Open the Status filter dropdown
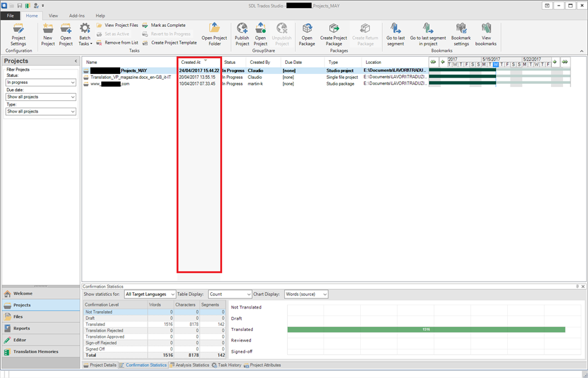Viewport: 588px width, 378px height. (41, 83)
